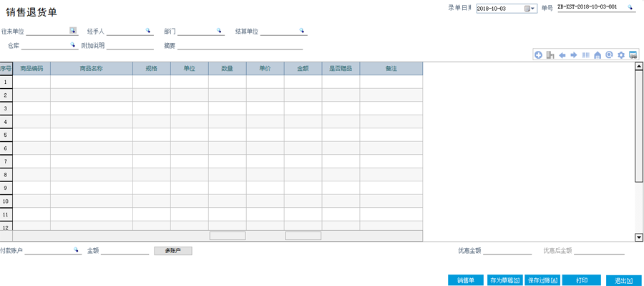Viewport: 644px width, 286px height.
Task: Click the 规格 column header
Action: tap(152, 69)
